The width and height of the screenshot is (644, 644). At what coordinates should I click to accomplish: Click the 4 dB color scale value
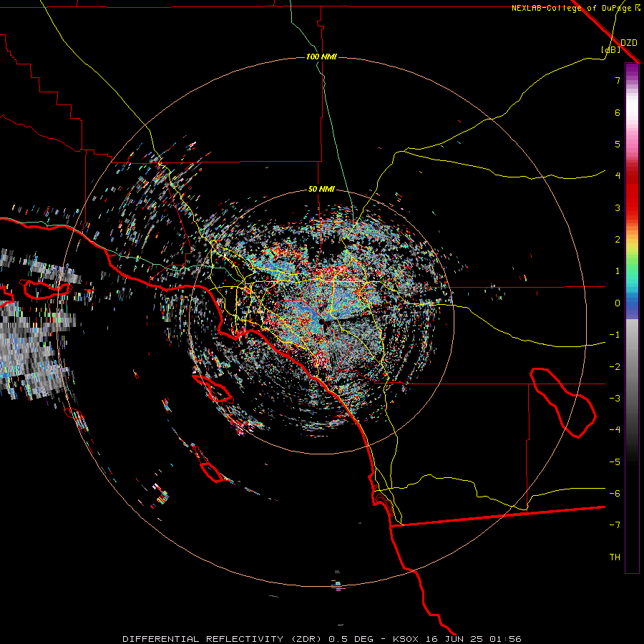coord(618,176)
